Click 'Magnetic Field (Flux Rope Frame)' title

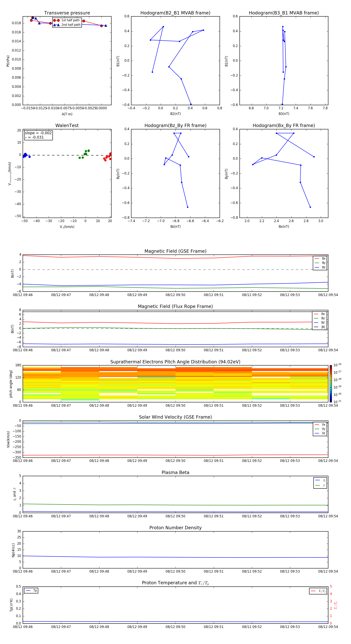[x=175, y=307]
